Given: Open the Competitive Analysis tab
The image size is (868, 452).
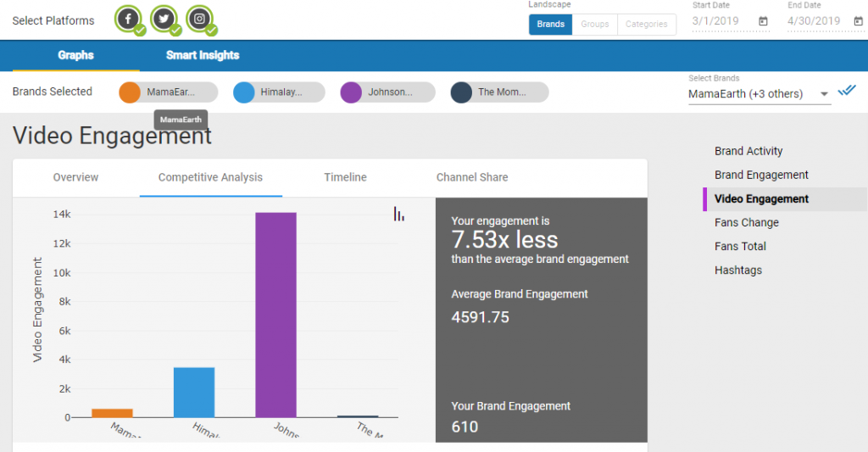Looking at the screenshot, I should click(210, 177).
